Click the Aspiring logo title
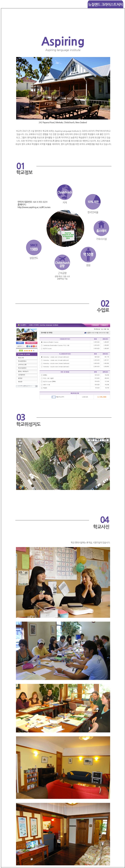 (63, 41)
